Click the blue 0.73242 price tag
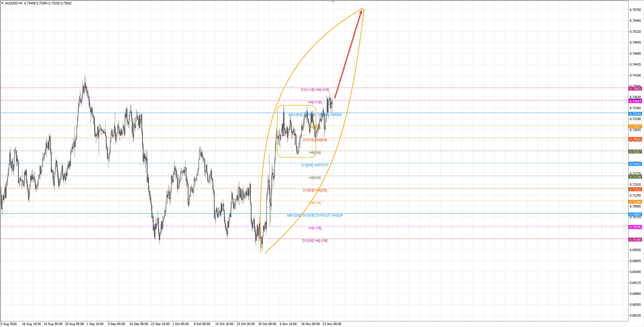This screenshot has height=327, width=644. pos(635,114)
